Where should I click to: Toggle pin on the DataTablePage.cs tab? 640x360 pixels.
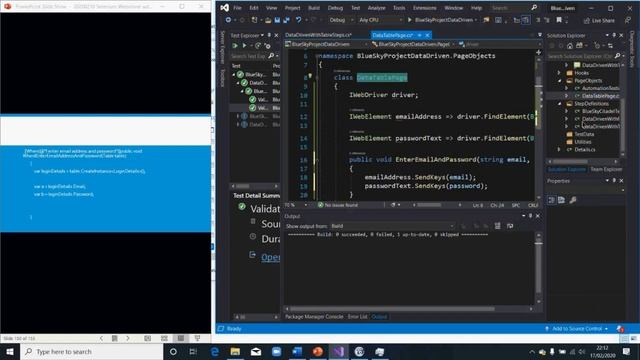point(419,35)
